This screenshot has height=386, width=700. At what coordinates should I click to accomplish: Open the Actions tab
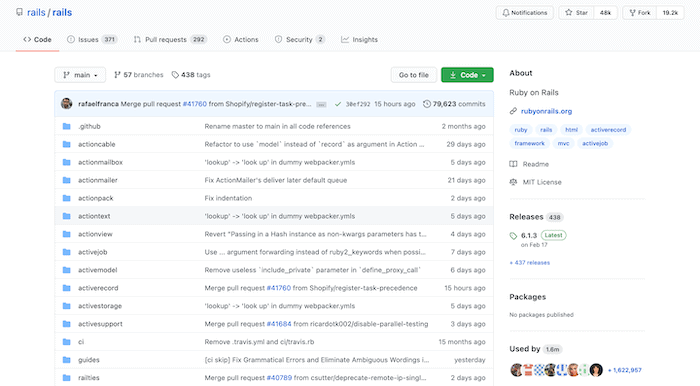(x=241, y=39)
